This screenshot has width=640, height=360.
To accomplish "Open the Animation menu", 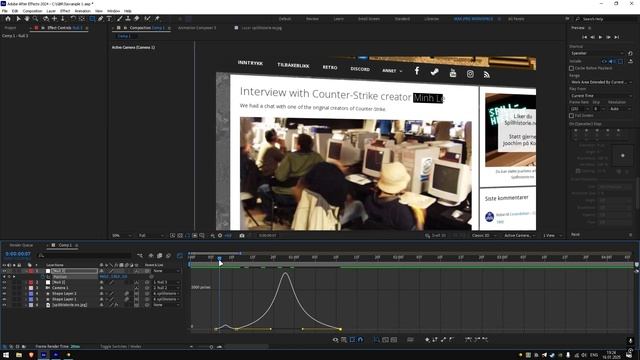I will (82, 11).
